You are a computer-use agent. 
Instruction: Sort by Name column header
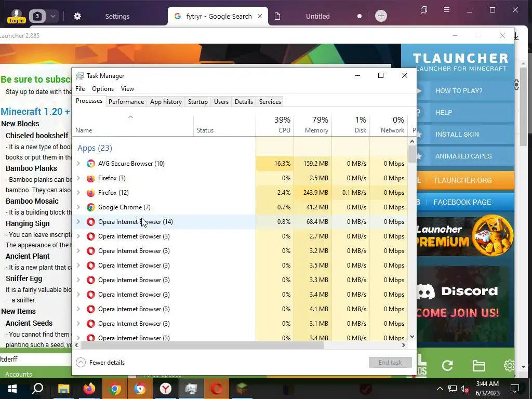(132, 124)
